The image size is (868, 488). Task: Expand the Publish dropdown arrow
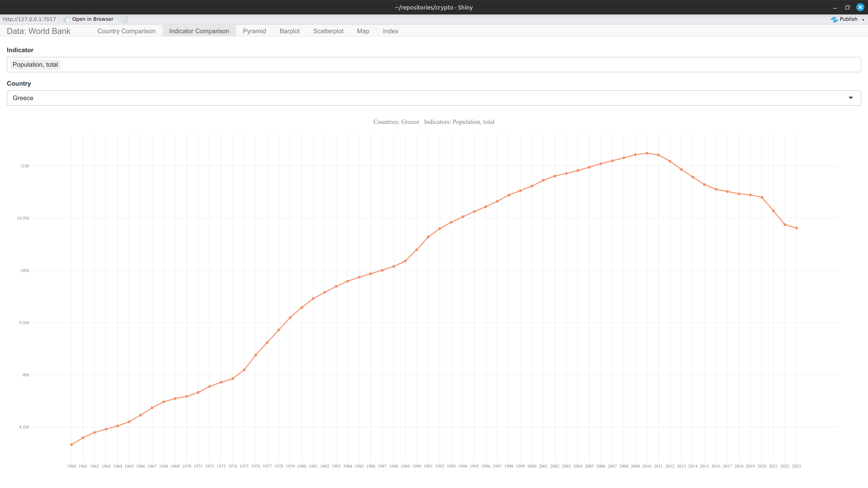coord(863,20)
